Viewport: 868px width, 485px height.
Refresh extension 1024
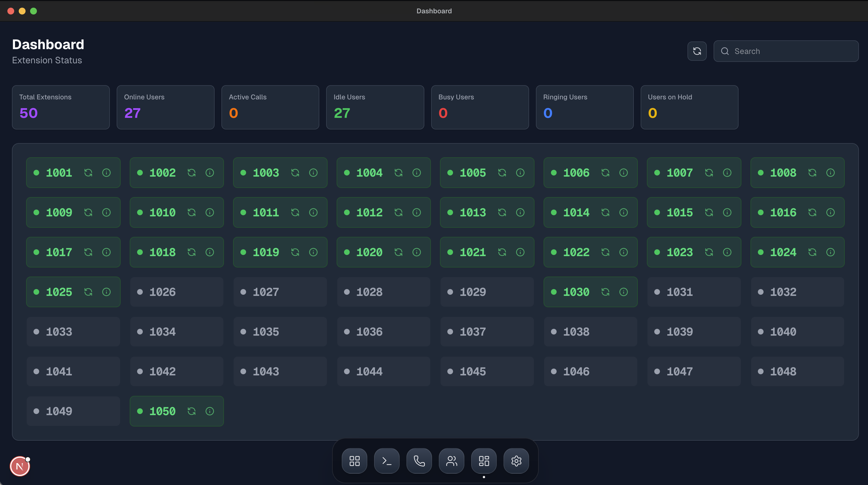(x=813, y=252)
